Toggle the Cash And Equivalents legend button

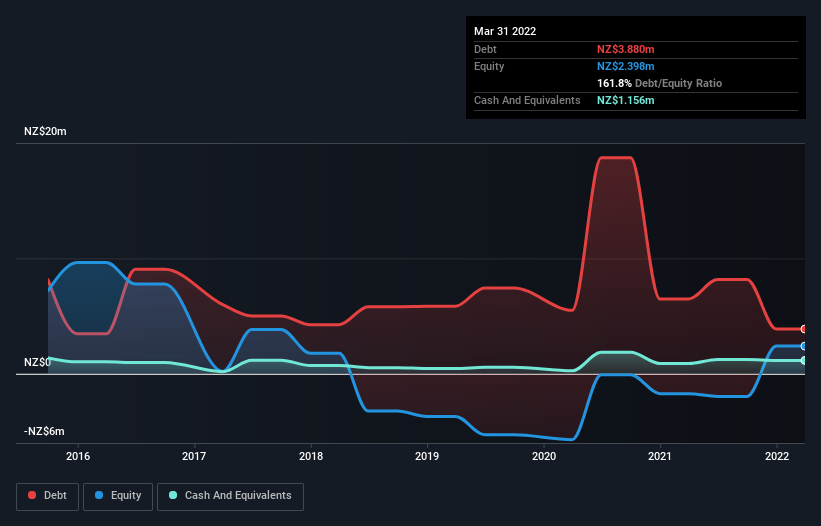(230, 496)
